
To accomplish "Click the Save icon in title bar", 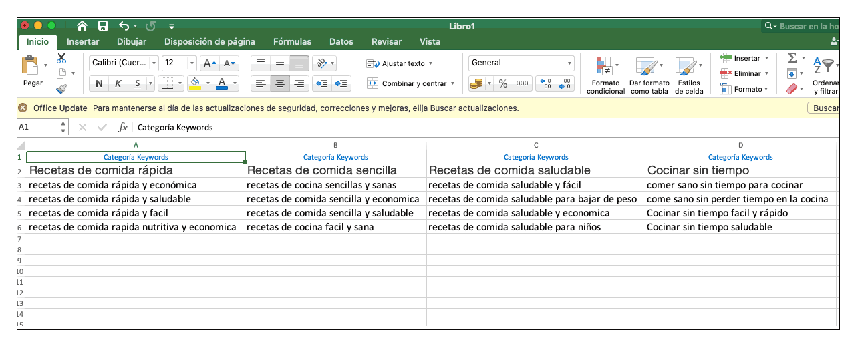I will point(103,26).
